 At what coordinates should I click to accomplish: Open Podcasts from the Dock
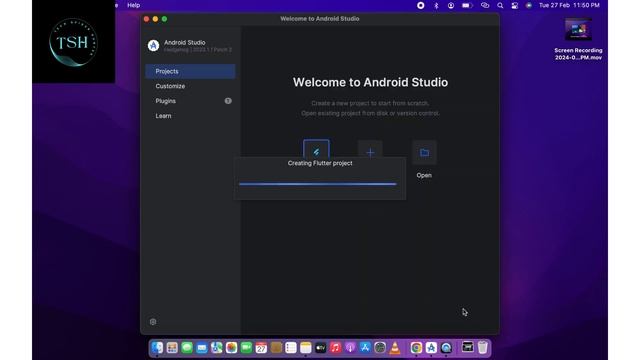[x=350, y=348]
